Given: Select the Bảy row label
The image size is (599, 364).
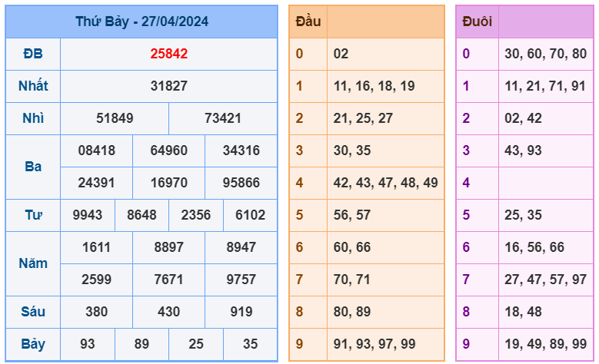Looking at the screenshot, I should pyautogui.click(x=33, y=344).
